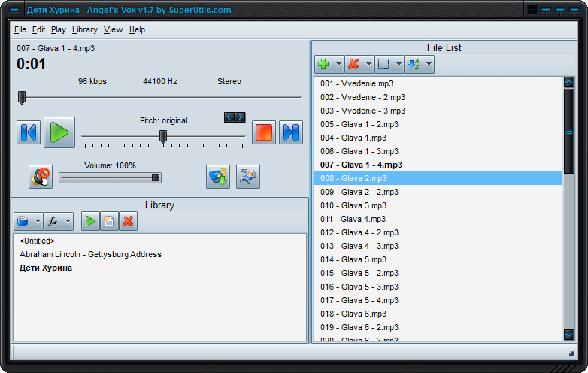588x373 pixels.
Task: Start playback with the green Play button
Action: 59,132
